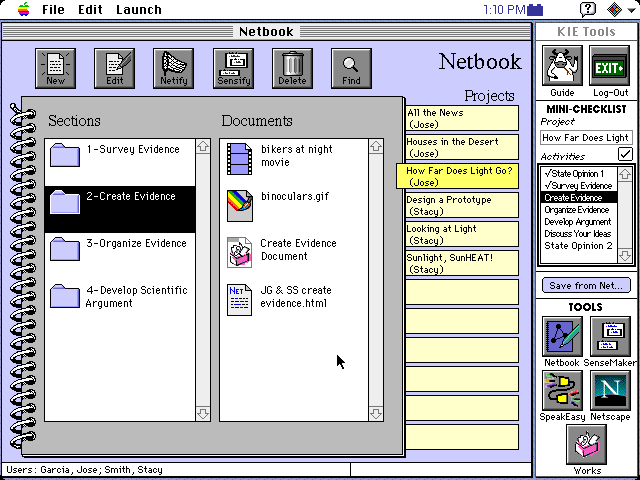Click the Edit toolbar icon
The height and width of the screenshot is (480, 640).
point(114,68)
